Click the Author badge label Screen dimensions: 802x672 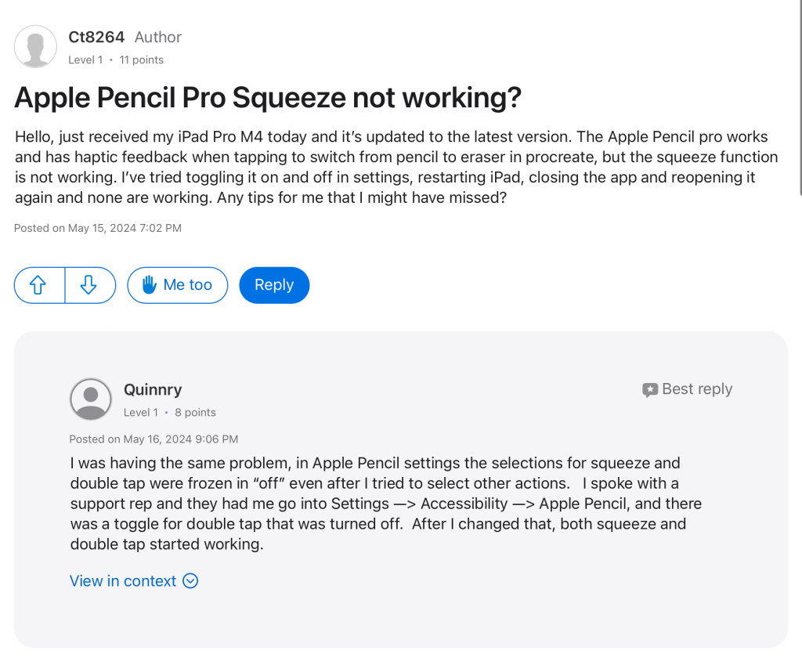pos(157,37)
